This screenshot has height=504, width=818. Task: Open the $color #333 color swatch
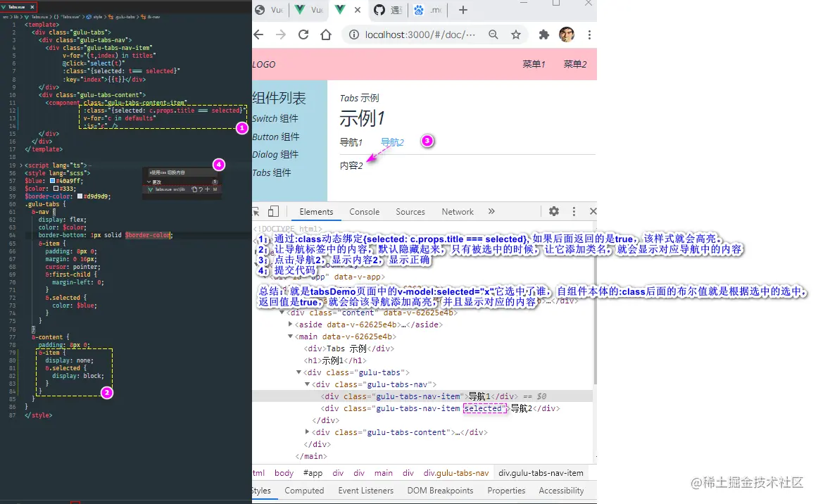click(x=56, y=189)
